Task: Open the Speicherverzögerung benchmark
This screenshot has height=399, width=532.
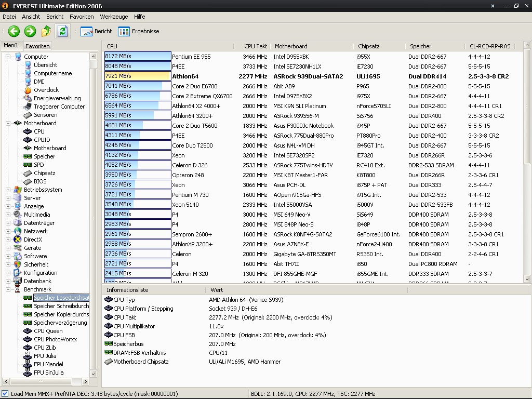Action: [x=60, y=323]
